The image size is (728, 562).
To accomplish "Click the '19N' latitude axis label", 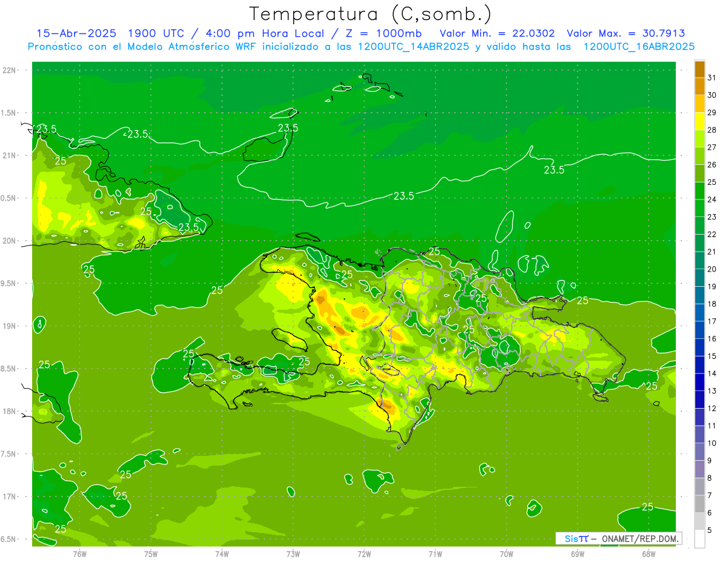I will click(10, 326).
